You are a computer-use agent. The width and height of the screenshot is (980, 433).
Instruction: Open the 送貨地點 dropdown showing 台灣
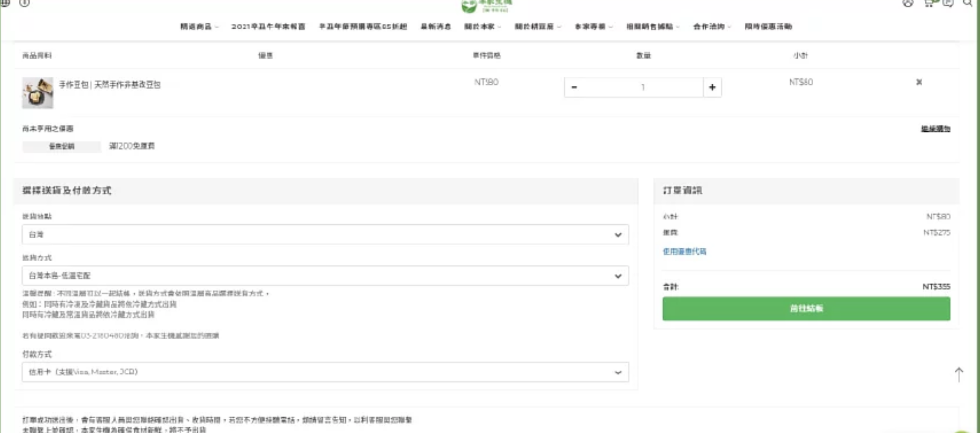[325, 234]
